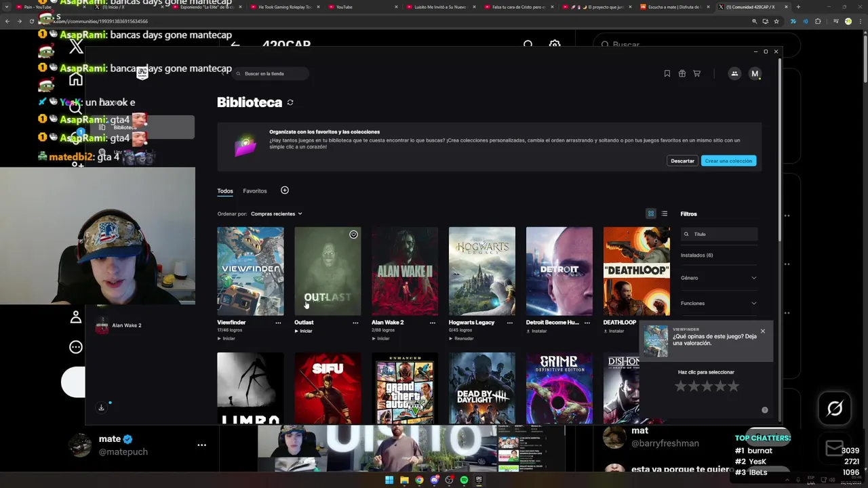Launch Outlast with Iniciar
Image resolution: width=868 pixels, height=488 pixels.
point(304,331)
